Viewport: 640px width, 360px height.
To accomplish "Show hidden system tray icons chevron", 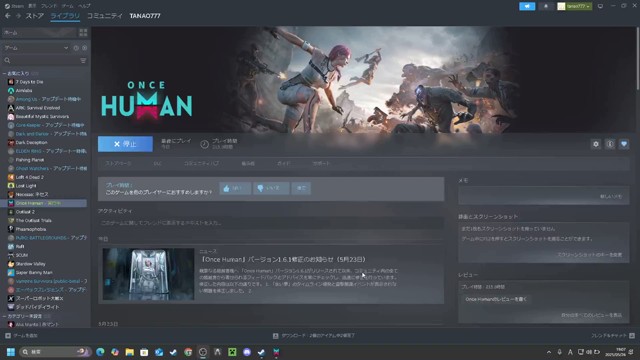I will click(549, 352).
